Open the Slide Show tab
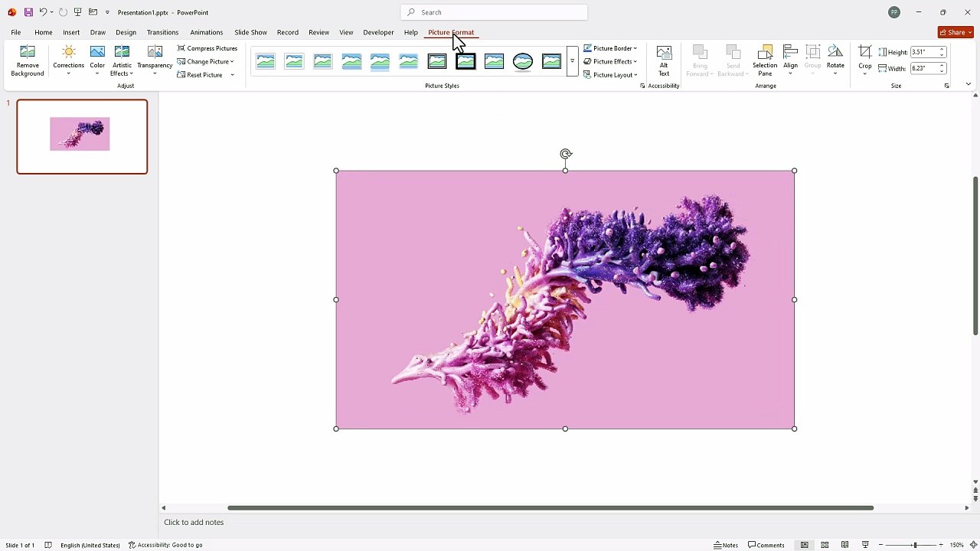 (250, 32)
